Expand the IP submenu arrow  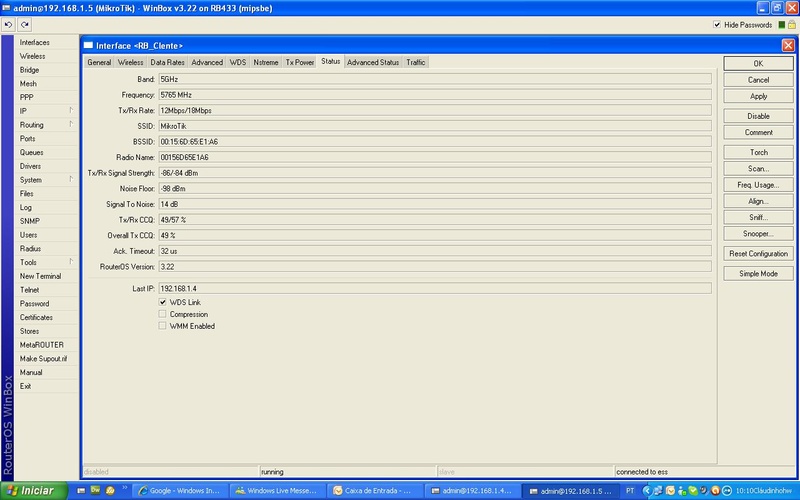tap(71, 110)
